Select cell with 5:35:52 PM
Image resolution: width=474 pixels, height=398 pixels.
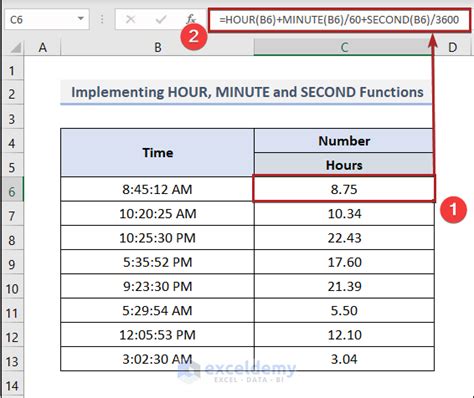click(157, 262)
